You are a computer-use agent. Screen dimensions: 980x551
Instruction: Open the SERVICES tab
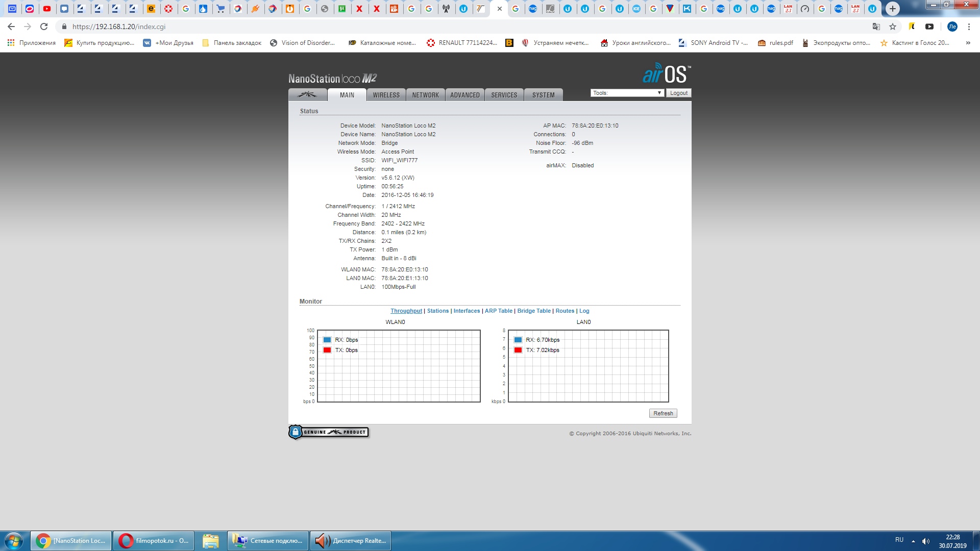504,95
